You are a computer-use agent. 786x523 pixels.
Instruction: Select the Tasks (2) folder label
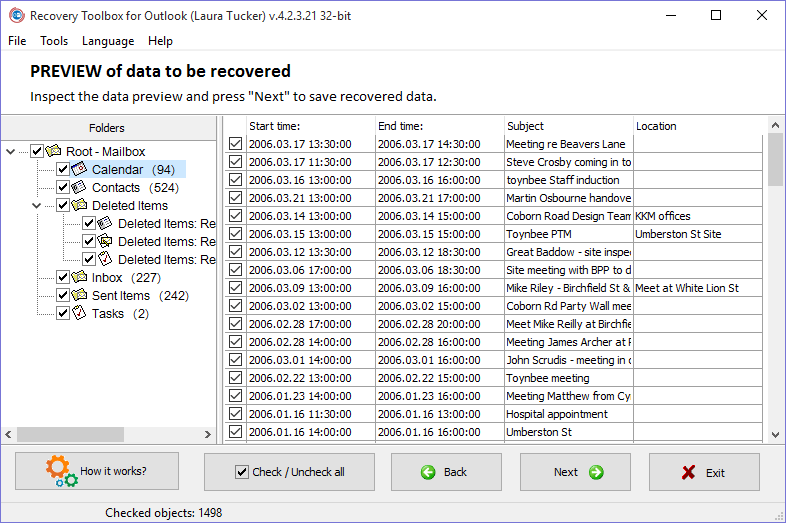[x=120, y=313]
